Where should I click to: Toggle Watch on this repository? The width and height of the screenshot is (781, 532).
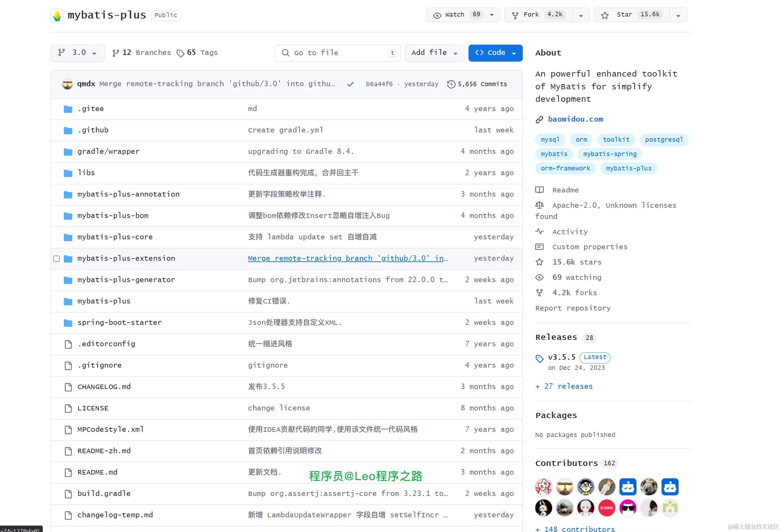454,15
